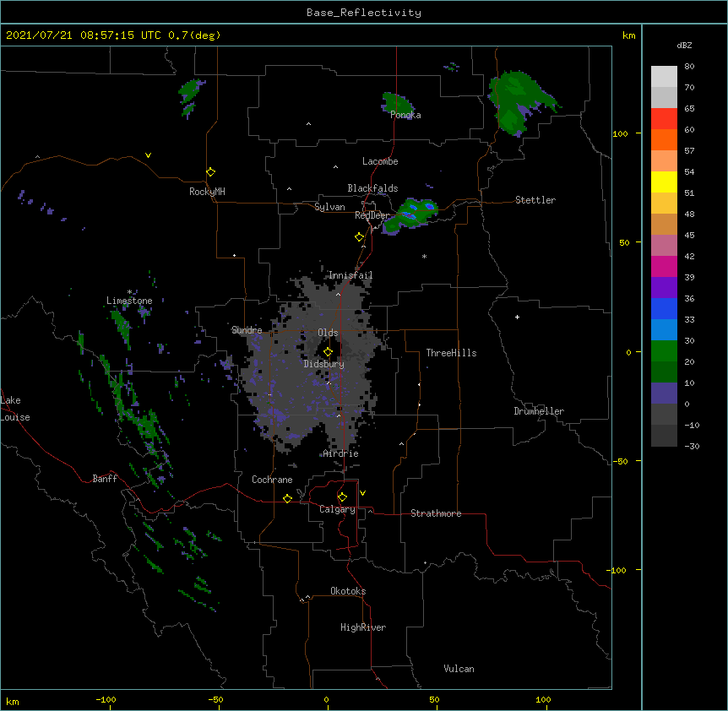This screenshot has height=711, width=728.
Task: Click the white swatch at 80 dBZ
Action: point(664,77)
